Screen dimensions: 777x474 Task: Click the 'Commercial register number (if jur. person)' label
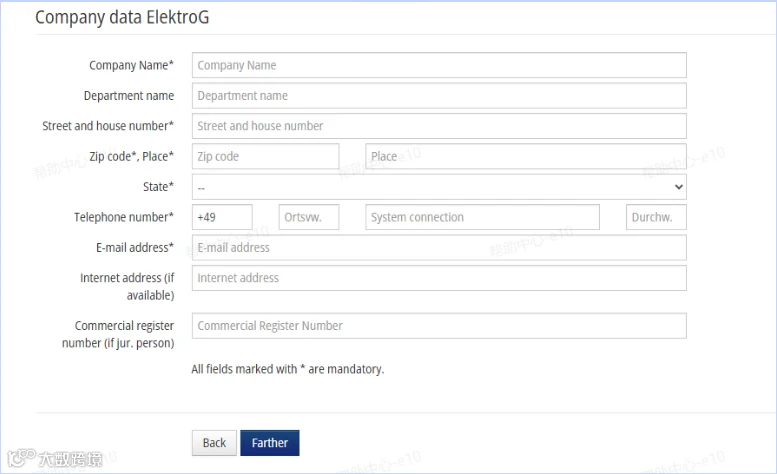coord(118,334)
